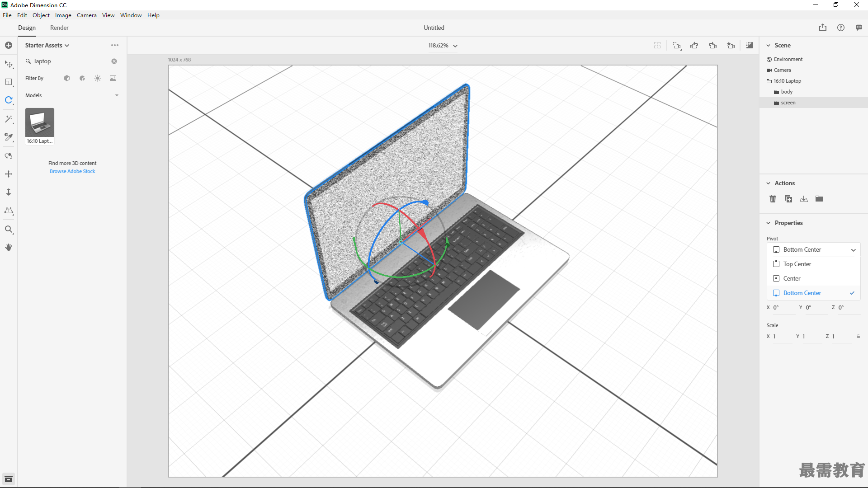Screen dimensions: 868x488
Task: Select the Select and Rotate tool
Action: coord(9,100)
